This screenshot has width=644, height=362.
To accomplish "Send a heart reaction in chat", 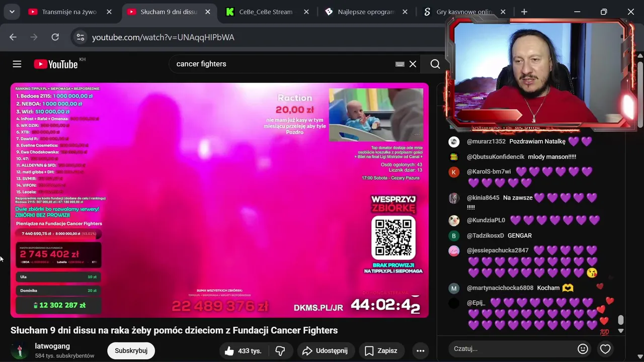I will [x=605, y=348].
